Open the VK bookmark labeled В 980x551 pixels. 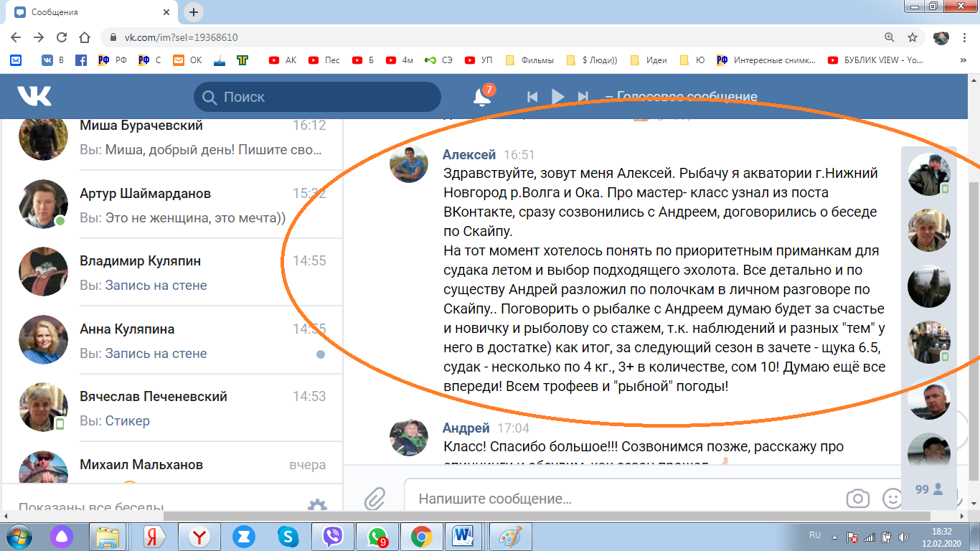click(x=53, y=60)
